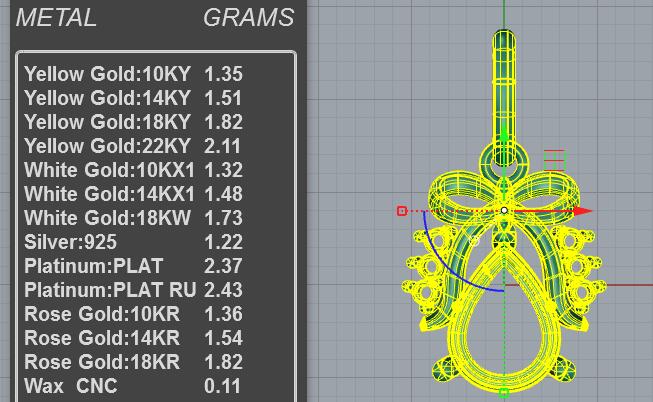This screenshot has width=653, height=402.
Task: Select the Yellow Gold:10KY row
Action: click(133, 74)
